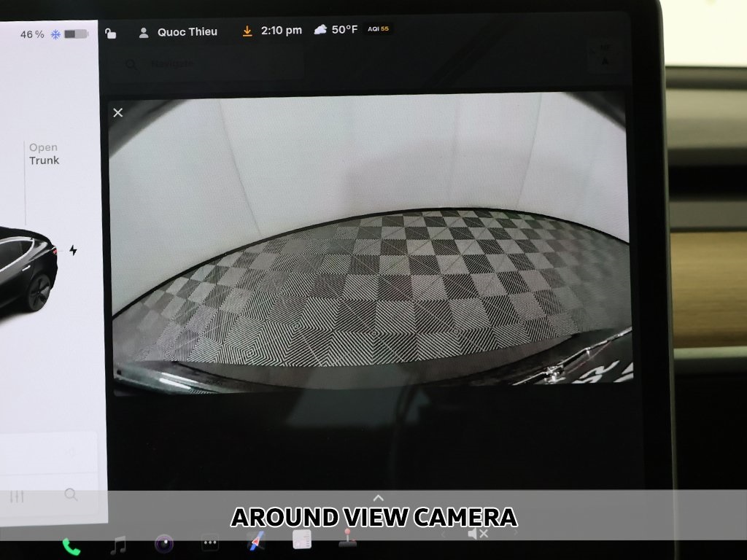Click the Navigate search field

point(212,64)
